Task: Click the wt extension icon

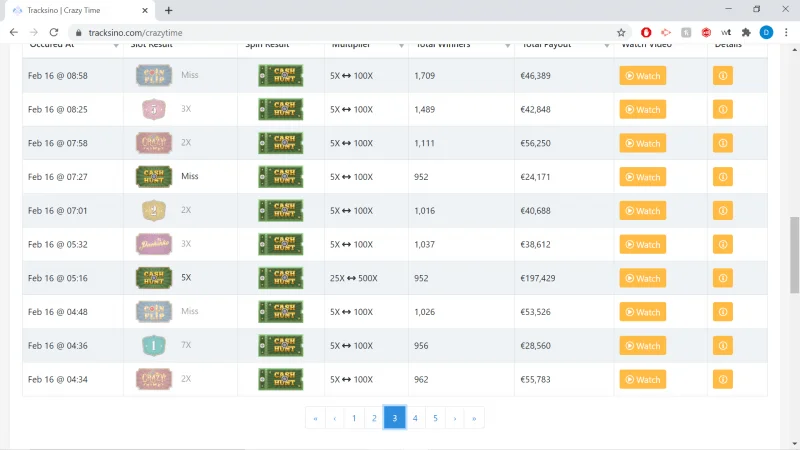Action: pyautogui.click(x=726, y=33)
